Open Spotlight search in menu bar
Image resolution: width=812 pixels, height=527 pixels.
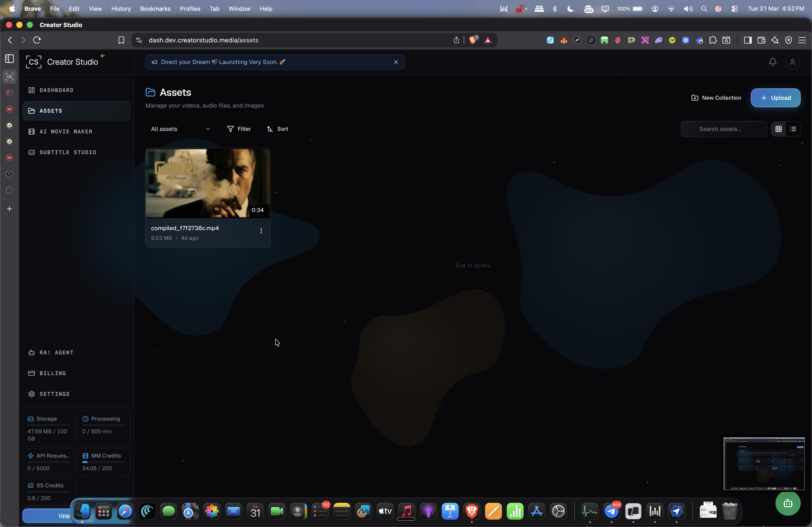[704, 9]
